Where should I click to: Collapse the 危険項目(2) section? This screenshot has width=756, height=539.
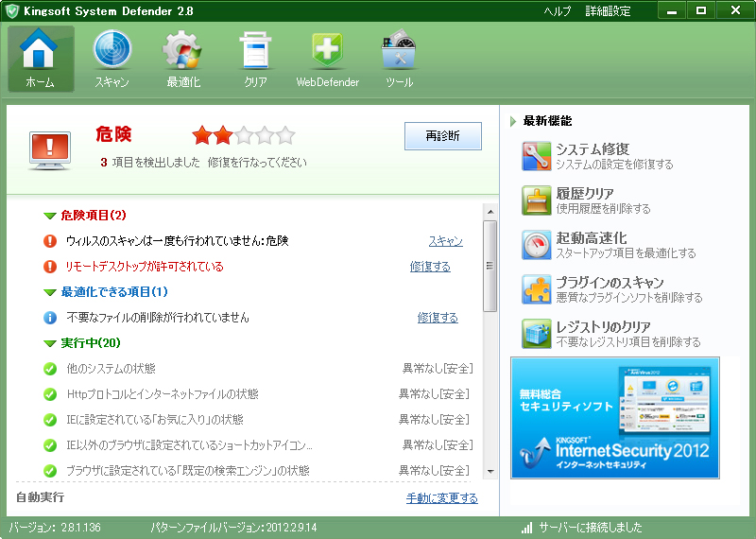[50, 216]
